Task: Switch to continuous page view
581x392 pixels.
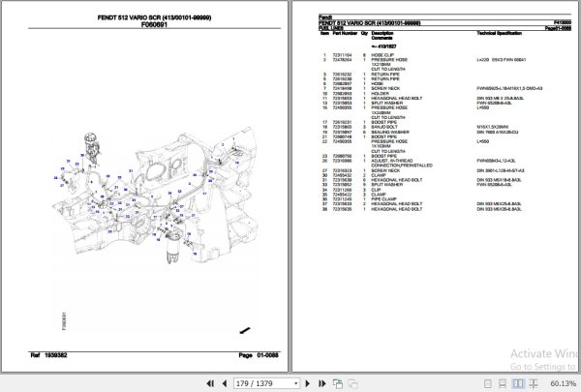Action: click(503, 384)
